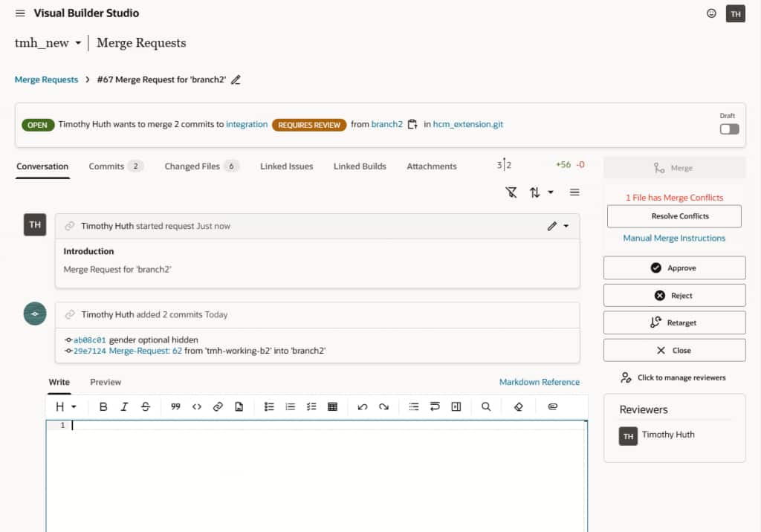The image size is (761, 532).
Task: Open the Changed Files tab
Action: [x=201, y=166]
